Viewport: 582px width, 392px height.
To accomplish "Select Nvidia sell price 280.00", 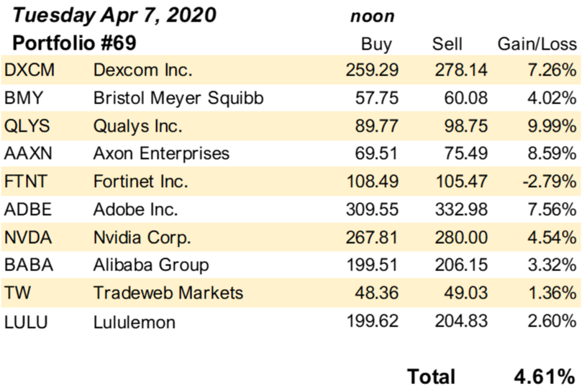I will tap(461, 237).
